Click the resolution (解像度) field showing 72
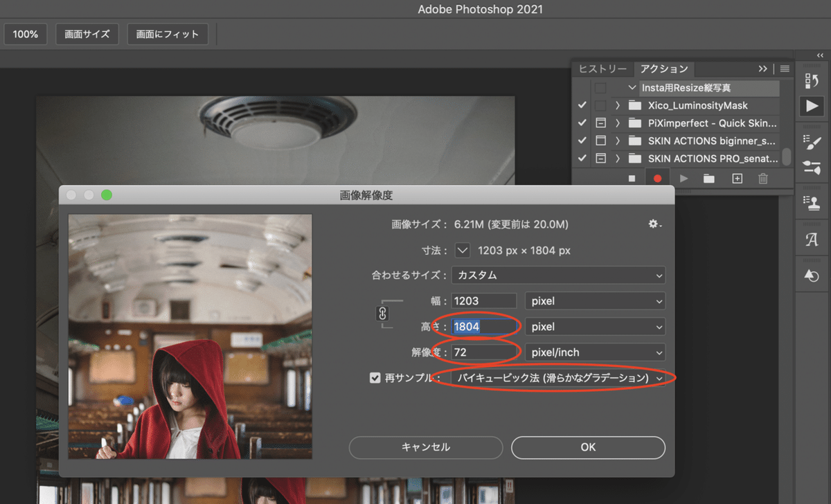The image size is (831, 504). tap(484, 352)
